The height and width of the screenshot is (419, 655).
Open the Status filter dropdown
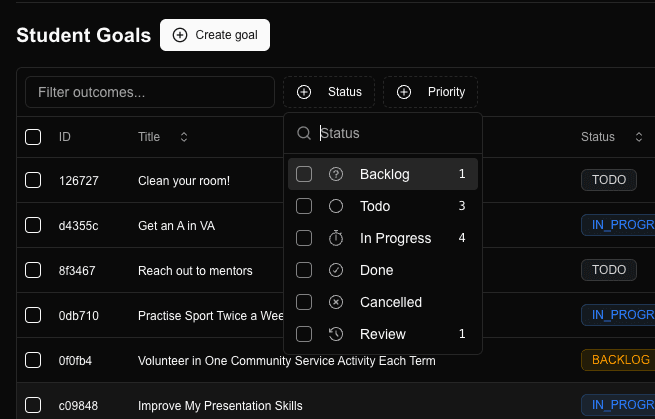click(329, 92)
